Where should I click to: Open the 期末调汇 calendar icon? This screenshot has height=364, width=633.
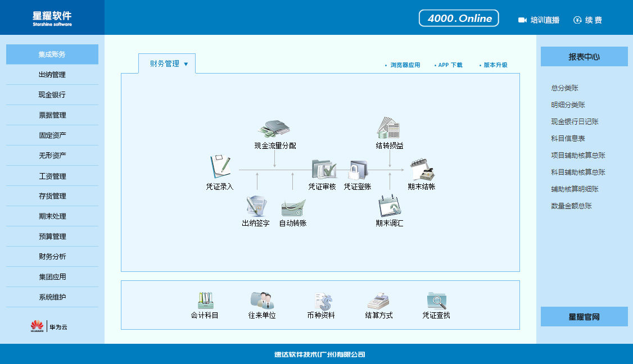(x=390, y=206)
